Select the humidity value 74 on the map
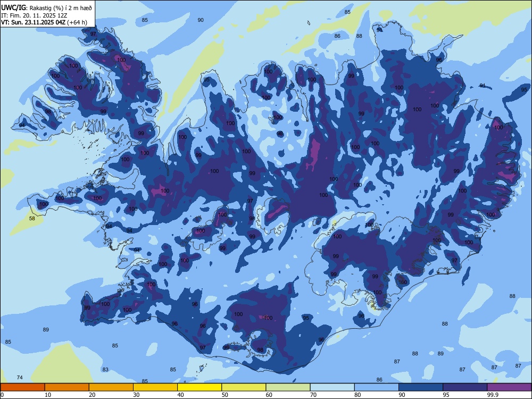Image resolution: width=532 pixels, height=399 pixels. pyautogui.click(x=20, y=378)
